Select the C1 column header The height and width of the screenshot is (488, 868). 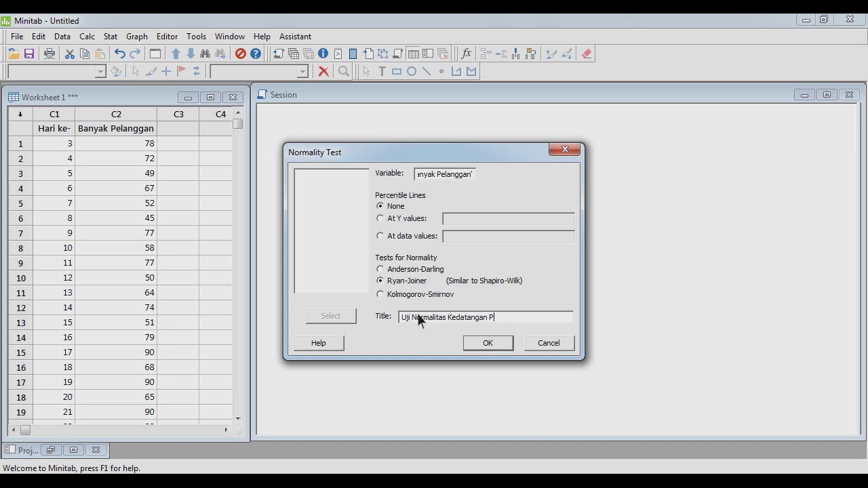[54, 114]
